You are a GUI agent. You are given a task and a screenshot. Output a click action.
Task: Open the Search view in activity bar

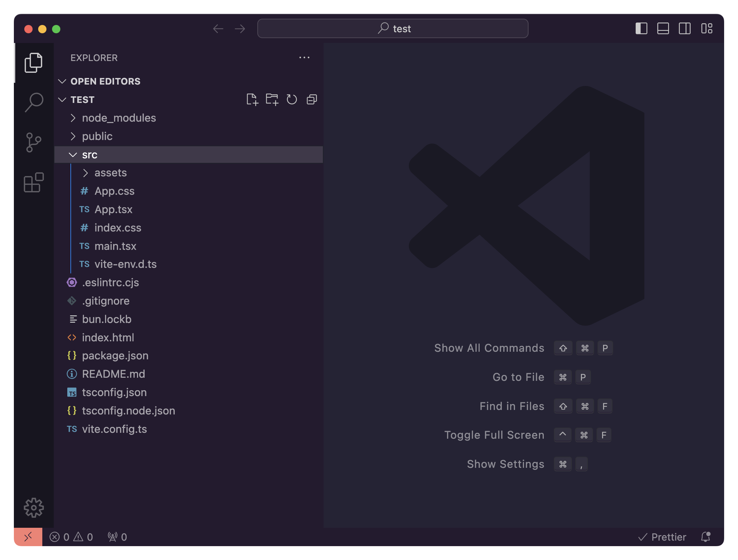34,102
